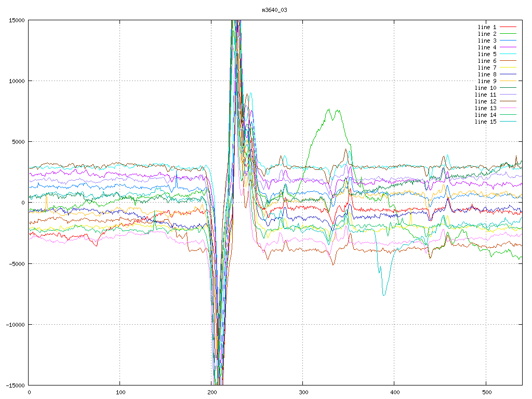532x399 pixels.
Task: Select the line 8 legend label
Action: 487,74
